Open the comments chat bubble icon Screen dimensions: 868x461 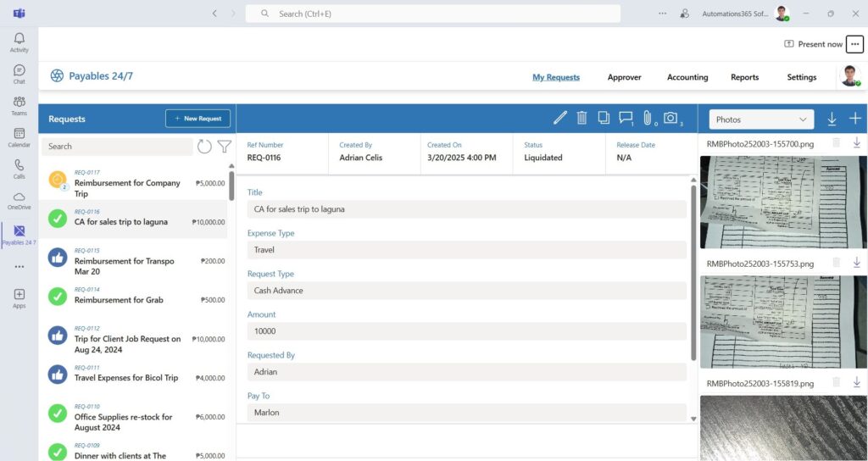626,118
